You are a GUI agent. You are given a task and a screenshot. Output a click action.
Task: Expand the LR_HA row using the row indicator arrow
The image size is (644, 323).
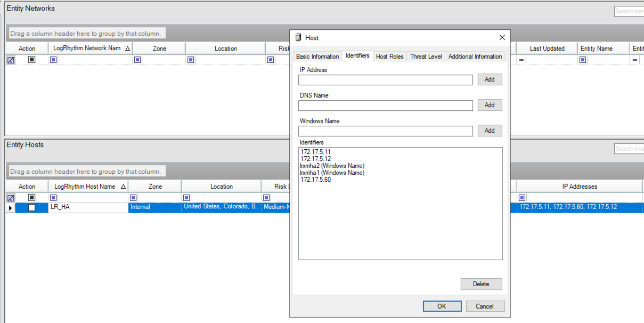pos(10,207)
